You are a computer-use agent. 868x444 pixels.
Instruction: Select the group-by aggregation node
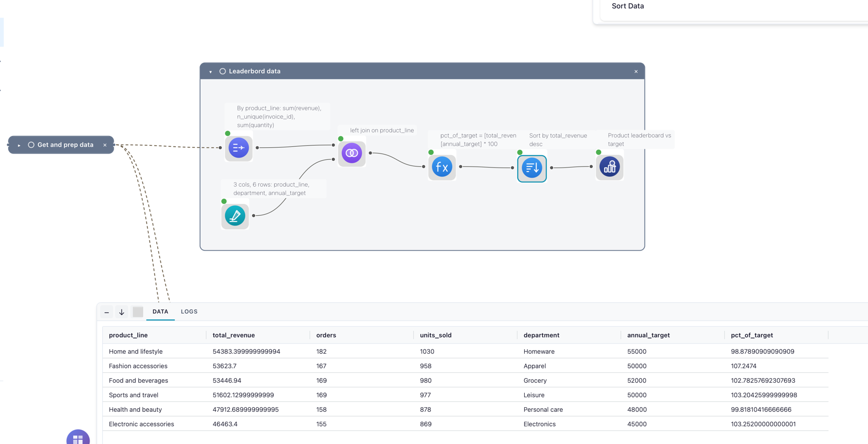point(239,148)
